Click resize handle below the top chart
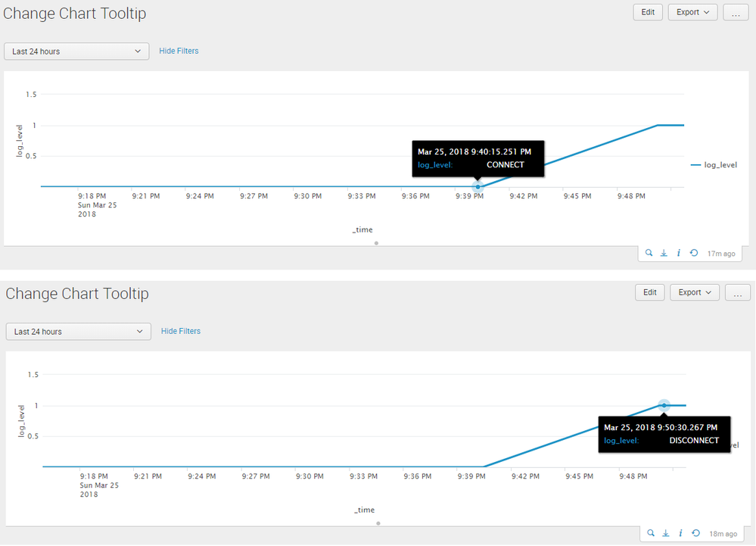This screenshot has height=546, width=756. tap(376, 243)
